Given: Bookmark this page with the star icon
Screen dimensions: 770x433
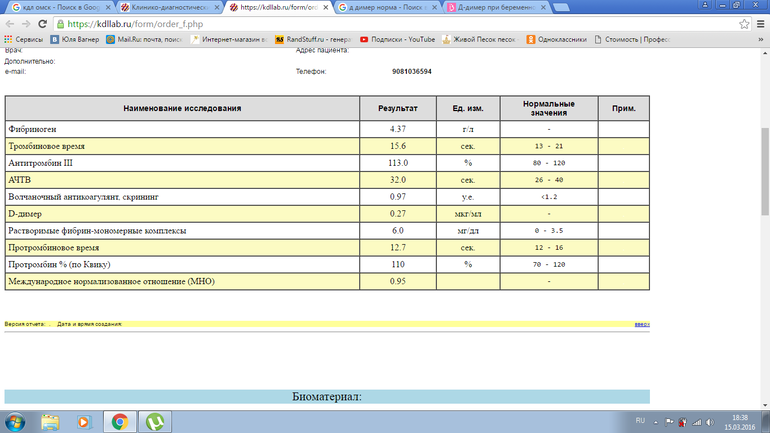Looking at the screenshot, I should click(x=738, y=23).
